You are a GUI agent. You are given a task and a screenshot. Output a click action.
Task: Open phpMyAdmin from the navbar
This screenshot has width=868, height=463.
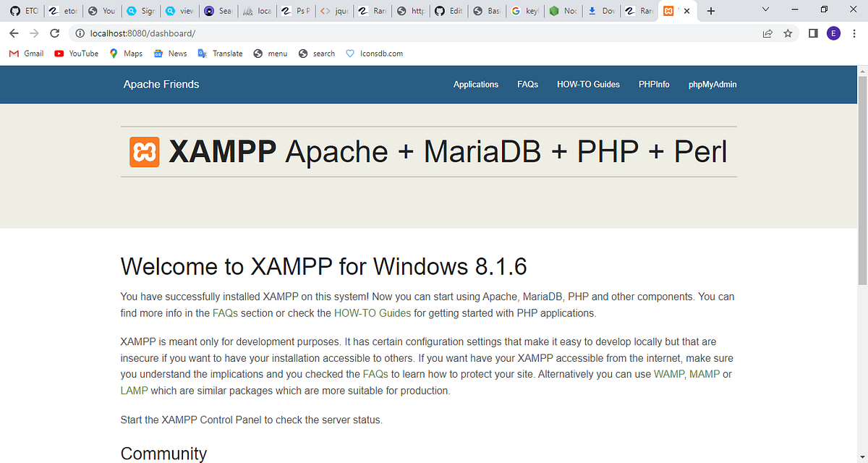pyautogui.click(x=712, y=85)
